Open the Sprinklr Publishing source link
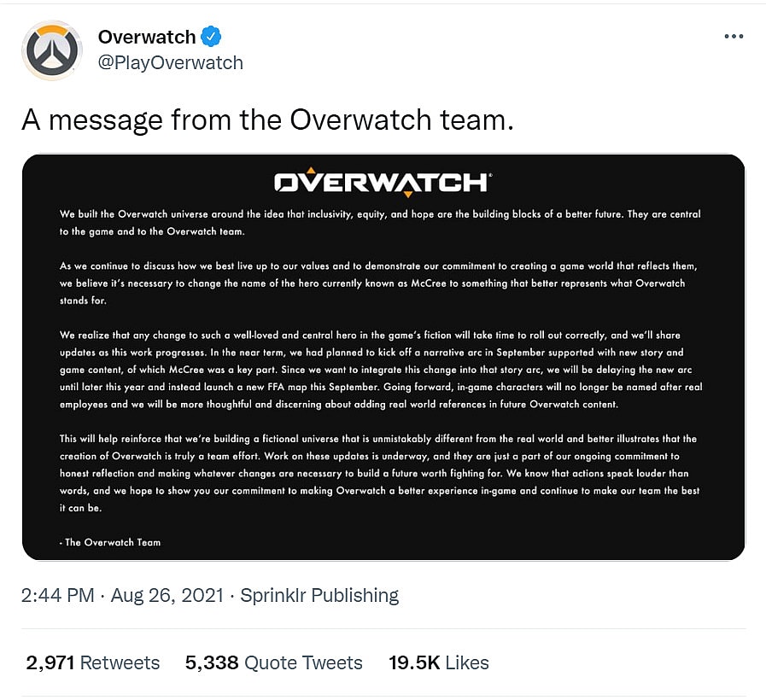Viewport: 766px width, 700px height. pyautogui.click(x=319, y=595)
